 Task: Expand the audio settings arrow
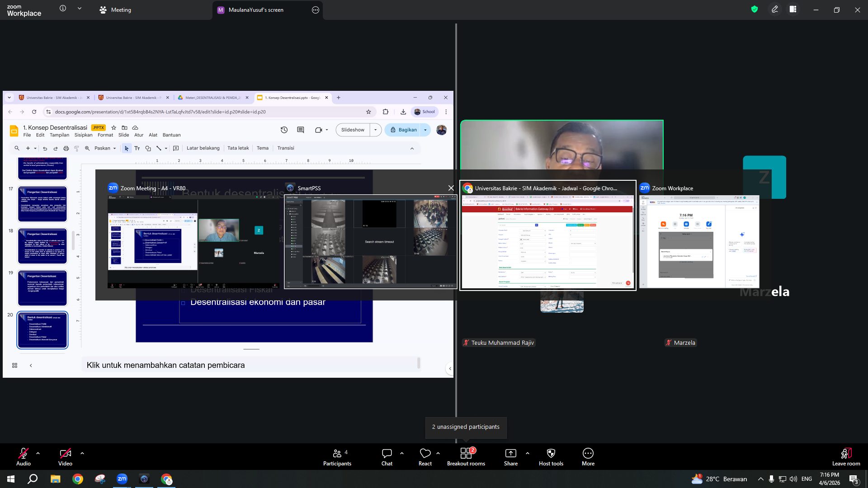[x=38, y=453]
